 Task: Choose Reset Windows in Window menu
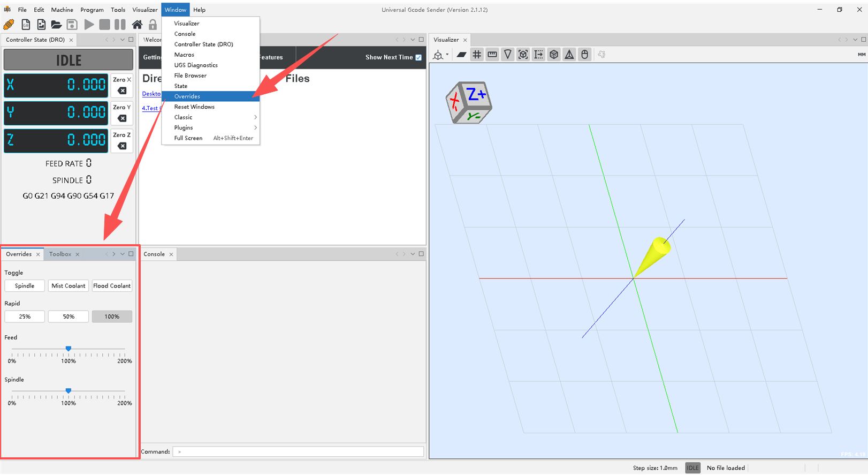click(211, 107)
